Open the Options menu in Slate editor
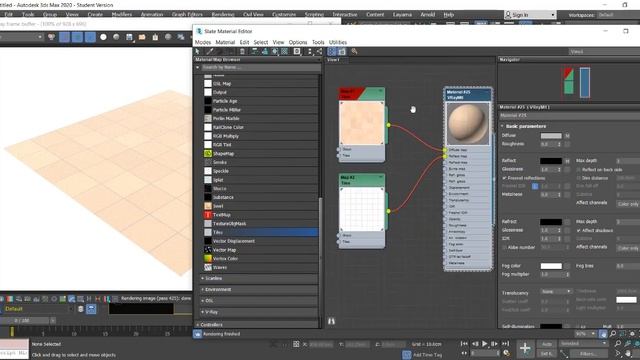 coord(298,42)
